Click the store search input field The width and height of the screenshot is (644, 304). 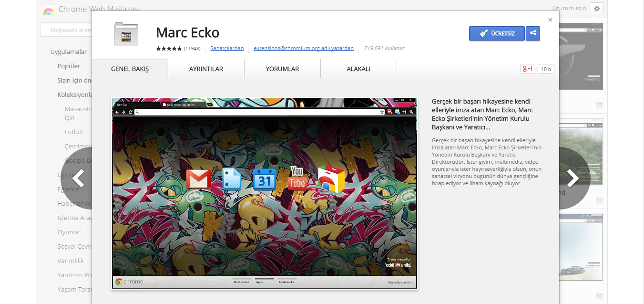(x=67, y=30)
